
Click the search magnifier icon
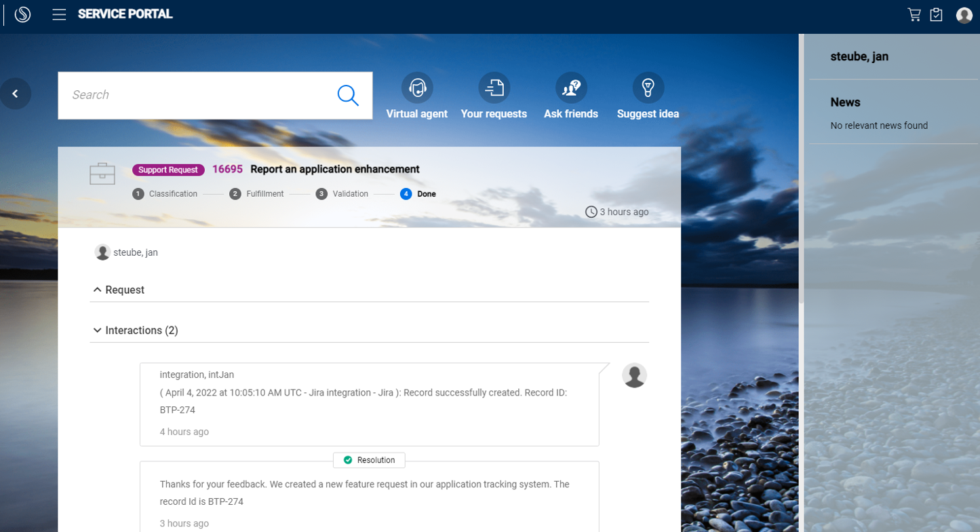tap(348, 95)
